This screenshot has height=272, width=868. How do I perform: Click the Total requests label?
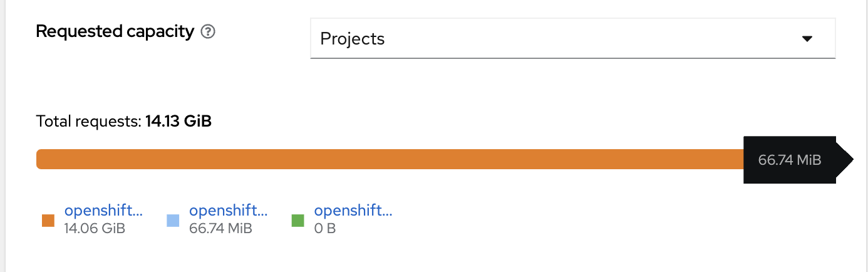[89, 121]
